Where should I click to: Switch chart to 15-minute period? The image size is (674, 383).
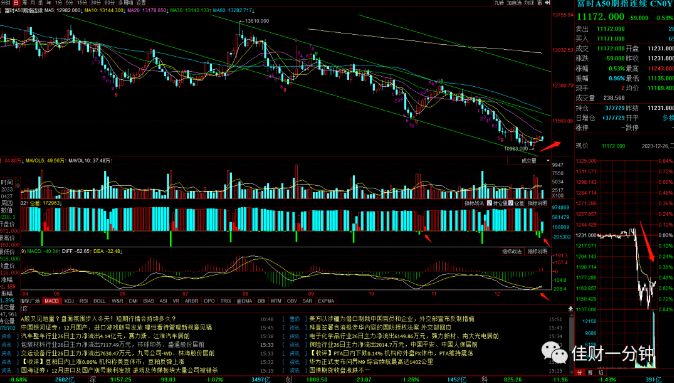click(x=82, y=3)
